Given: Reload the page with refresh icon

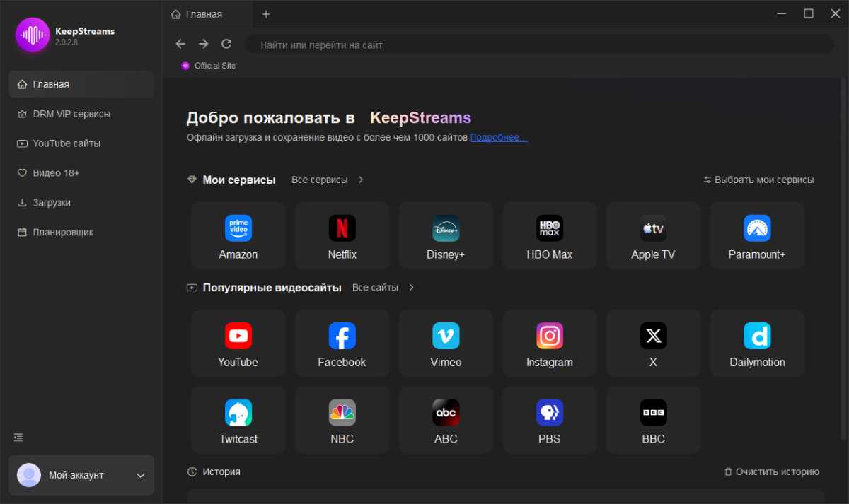Looking at the screenshot, I should pos(226,44).
